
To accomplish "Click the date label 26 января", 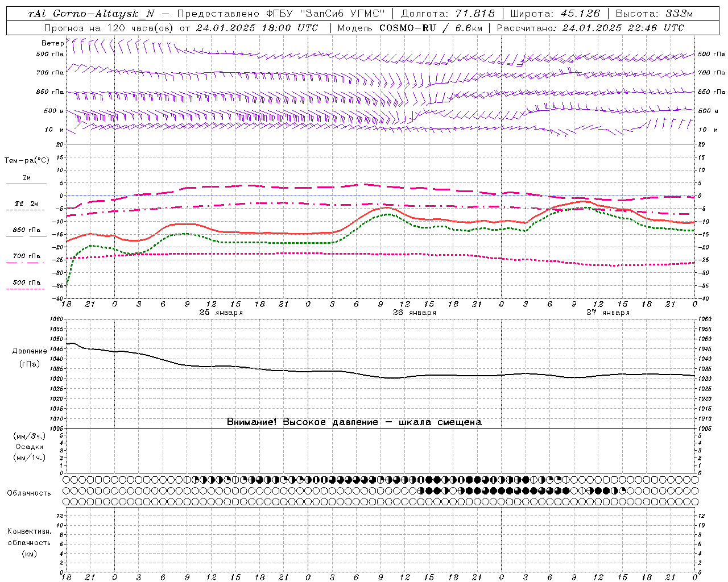I will pyautogui.click(x=415, y=313).
